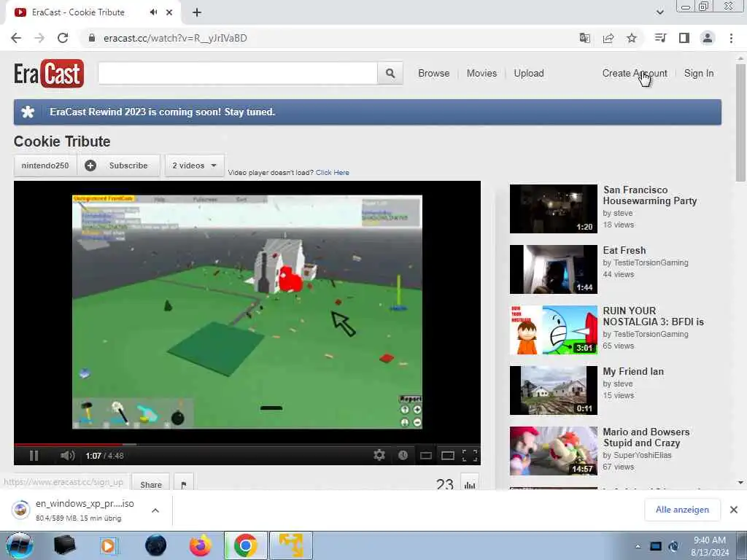Click the Sign In link
747x560 pixels.
[x=699, y=74]
